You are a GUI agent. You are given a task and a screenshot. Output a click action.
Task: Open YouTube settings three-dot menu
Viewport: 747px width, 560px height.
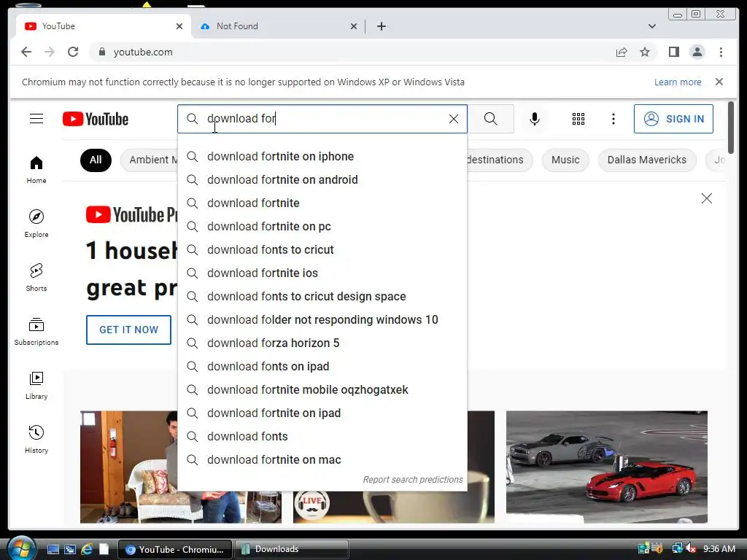(614, 119)
